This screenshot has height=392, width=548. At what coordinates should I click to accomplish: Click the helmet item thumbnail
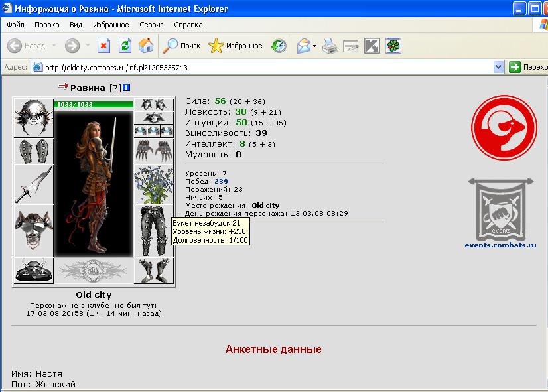coord(34,118)
